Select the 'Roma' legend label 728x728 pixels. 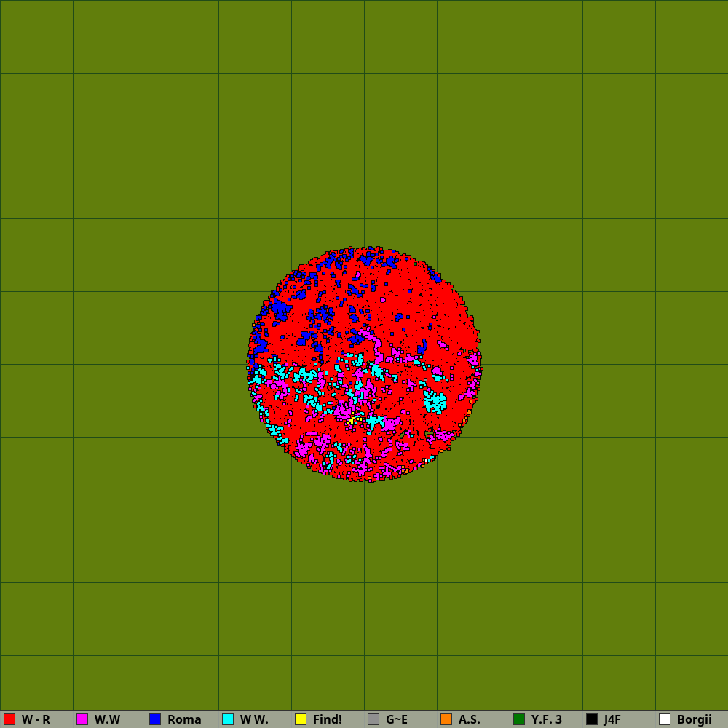click(184, 720)
